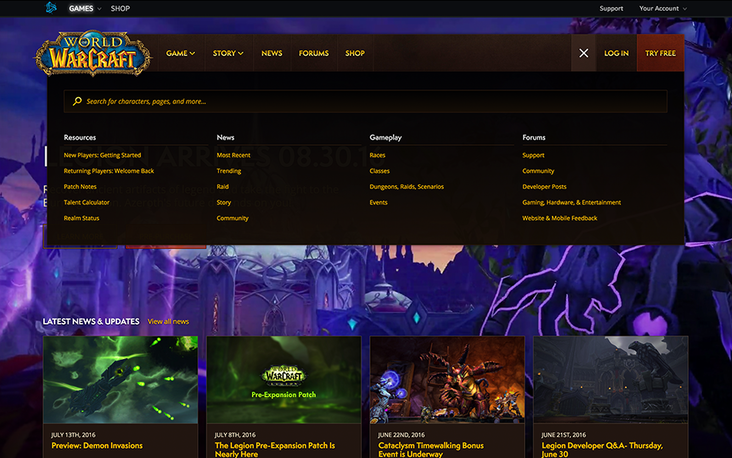Open the Cataclysm Timewalking thumbnail

point(447,380)
